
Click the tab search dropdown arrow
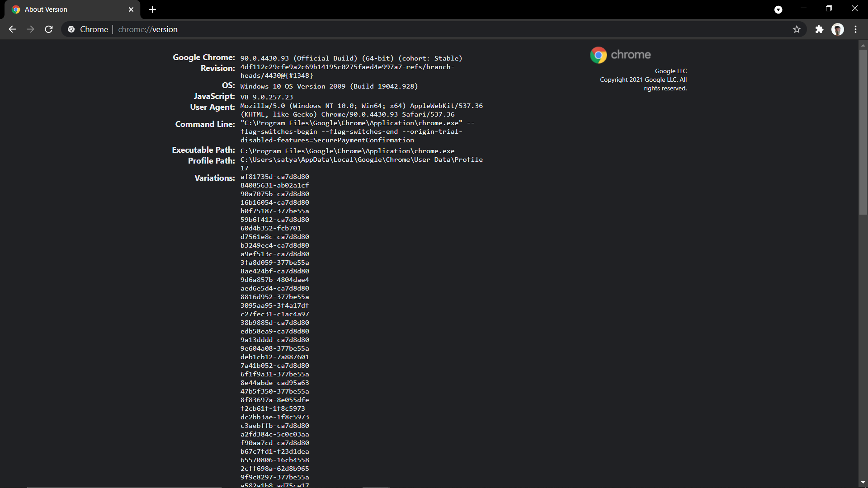click(x=778, y=9)
